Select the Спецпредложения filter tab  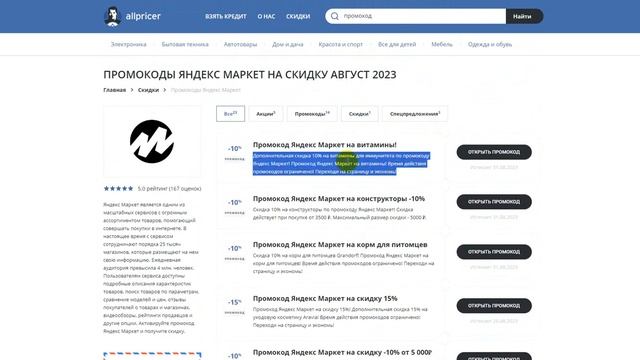(x=415, y=114)
